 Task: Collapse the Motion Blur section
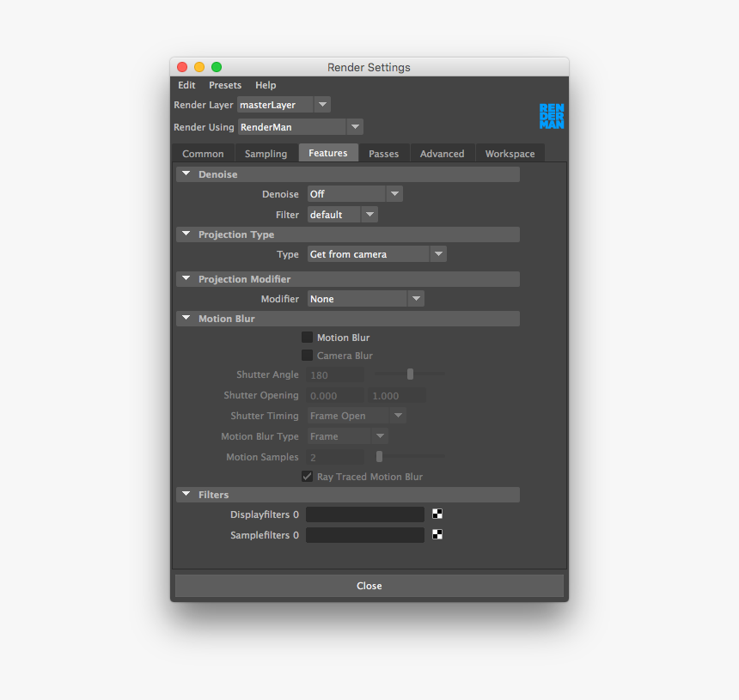186,318
